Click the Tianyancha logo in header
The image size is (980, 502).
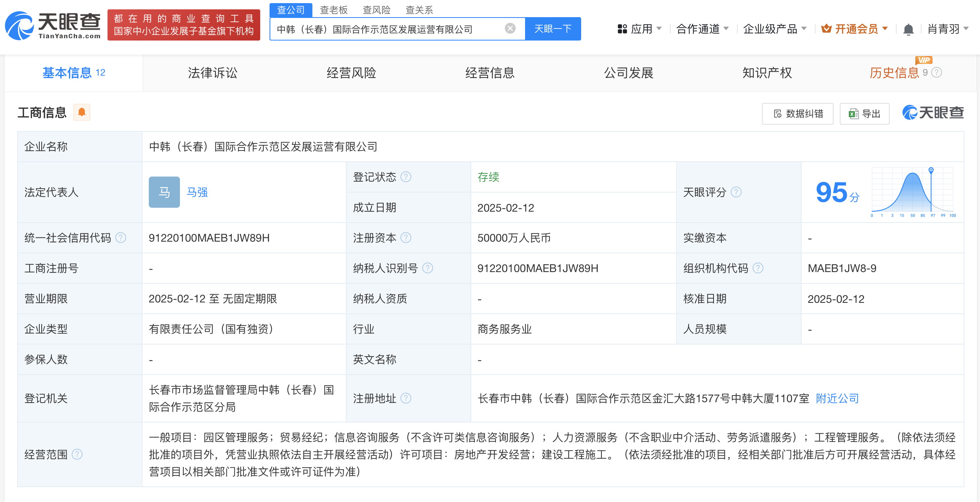click(53, 26)
